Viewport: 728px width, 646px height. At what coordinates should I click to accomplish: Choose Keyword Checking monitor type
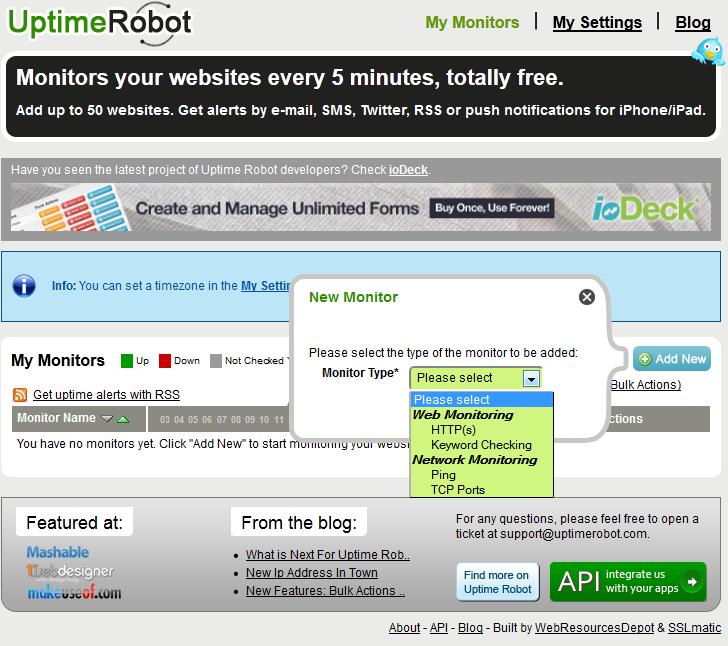481,445
